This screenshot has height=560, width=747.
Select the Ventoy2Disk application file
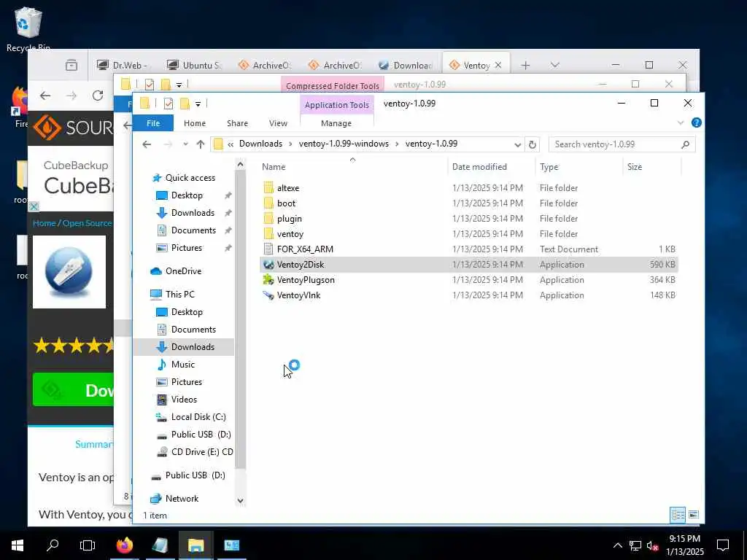tap(469, 264)
